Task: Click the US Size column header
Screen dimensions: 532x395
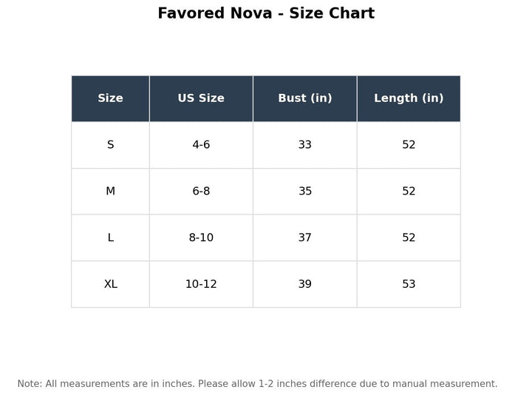Action: (x=201, y=98)
